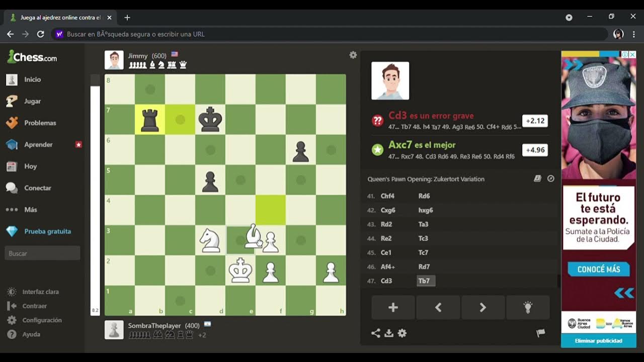Select move 42 Cxg6 in move list
The image size is (644, 362).
[388, 211]
